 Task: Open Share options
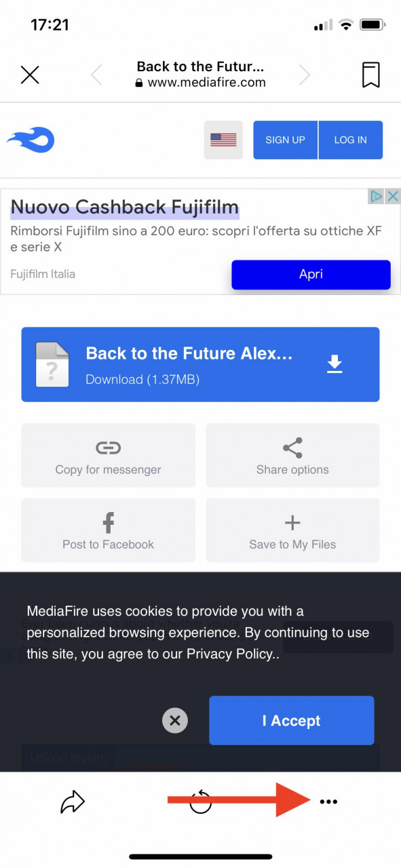pos(292,456)
